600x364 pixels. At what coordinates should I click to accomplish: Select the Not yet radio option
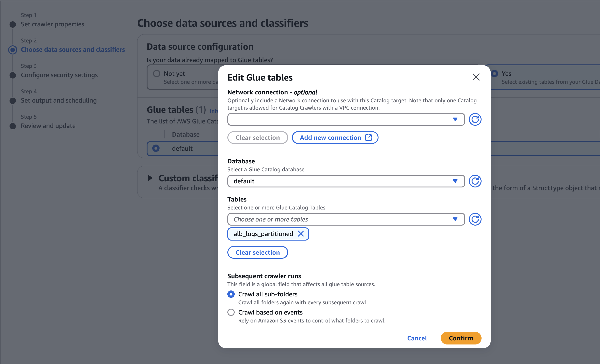tap(156, 74)
